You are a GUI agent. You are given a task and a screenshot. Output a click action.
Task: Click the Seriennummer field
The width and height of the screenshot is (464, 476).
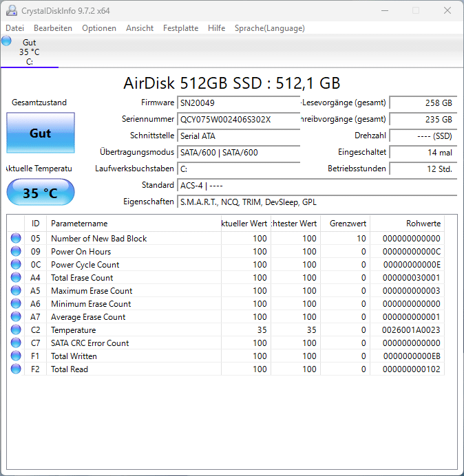238,119
